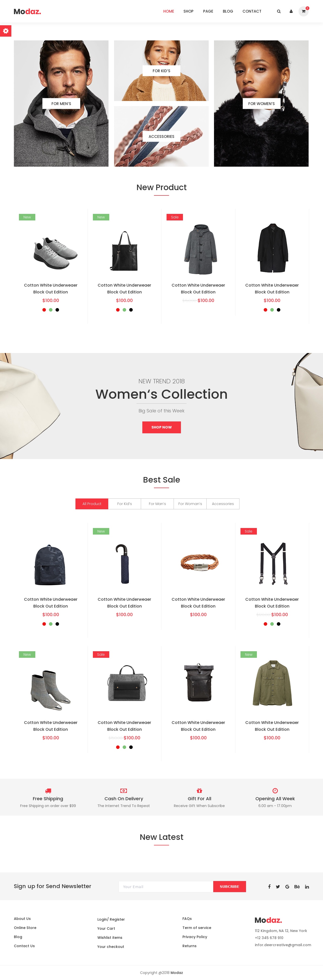This screenshot has width=323, height=980.
Task: Visit the Twitter social icon
Action: pyautogui.click(x=278, y=886)
